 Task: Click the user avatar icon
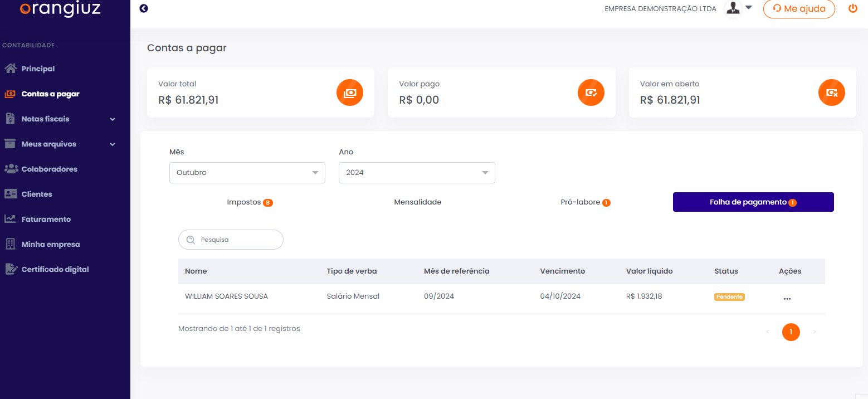(x=733, y=8)
